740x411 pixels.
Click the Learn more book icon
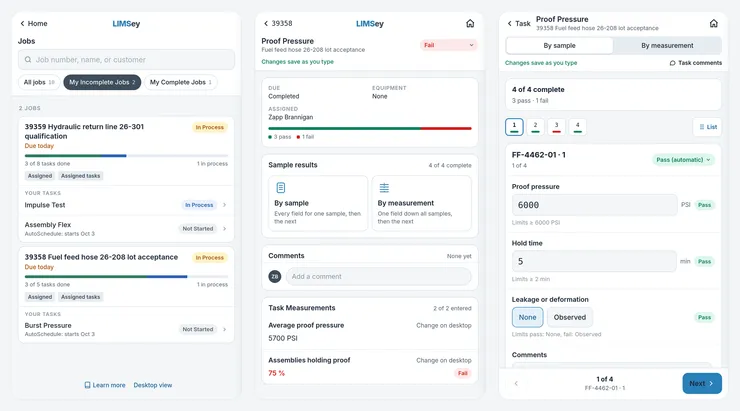tap(87, 385)
